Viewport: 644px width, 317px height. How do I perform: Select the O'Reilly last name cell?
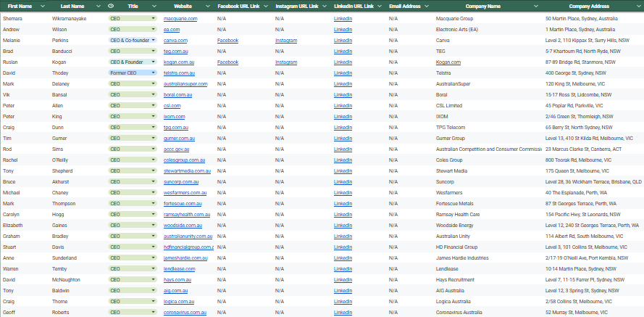click(x=61, y=160)
